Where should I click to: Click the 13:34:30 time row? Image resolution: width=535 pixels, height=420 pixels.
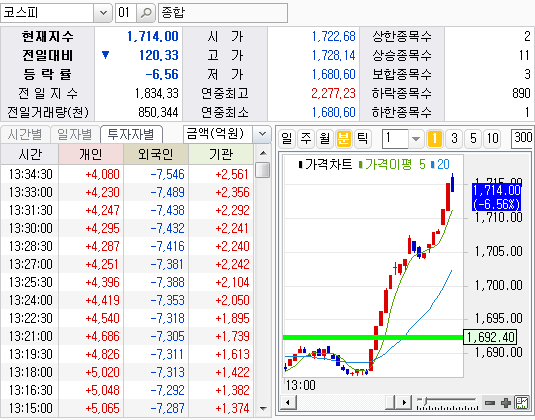31,174
